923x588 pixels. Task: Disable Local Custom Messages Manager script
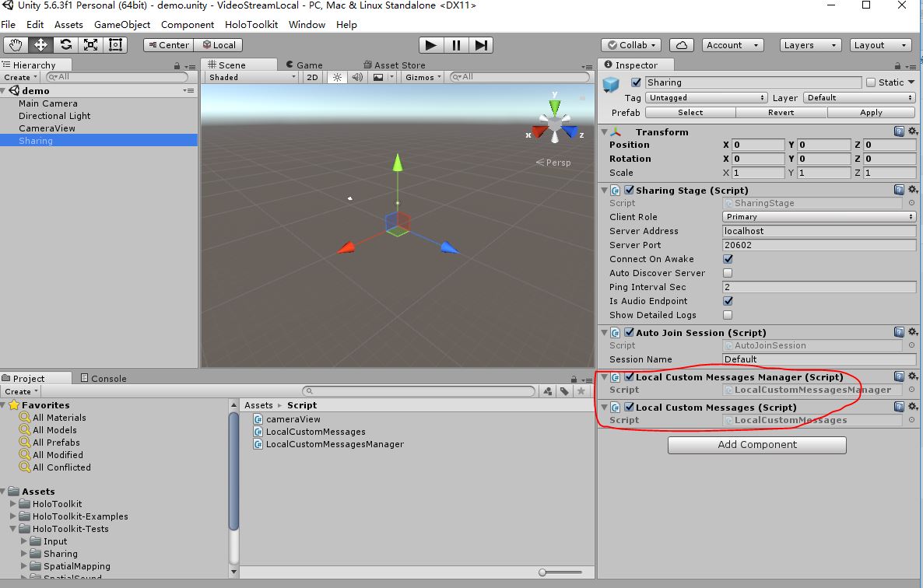pos(630,377)
